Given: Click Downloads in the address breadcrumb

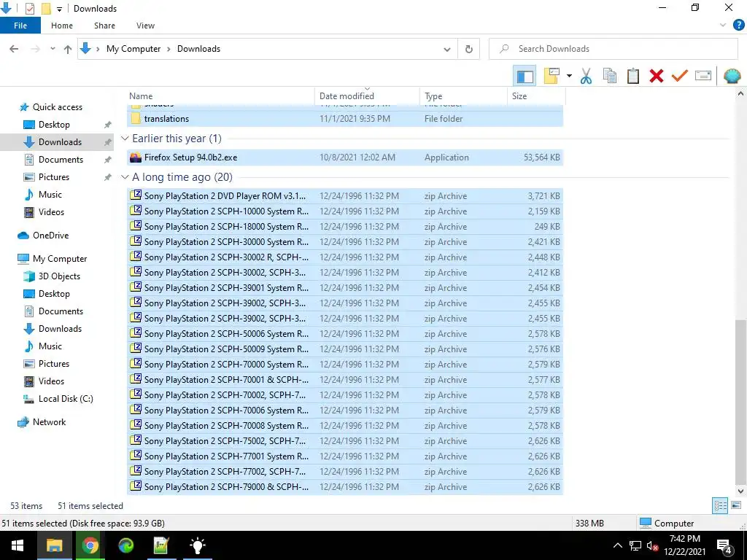Looking at the screenshot, I should pyautogui.click(x=198, y=49).
